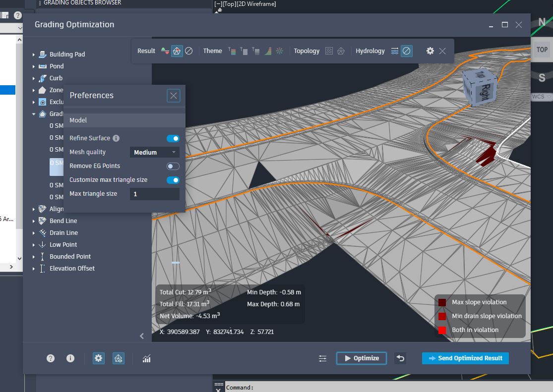Viewport: 553px width, 392px height.
Task: Open Mesh quality Medium dropdown
Action: tap(154, 152)
